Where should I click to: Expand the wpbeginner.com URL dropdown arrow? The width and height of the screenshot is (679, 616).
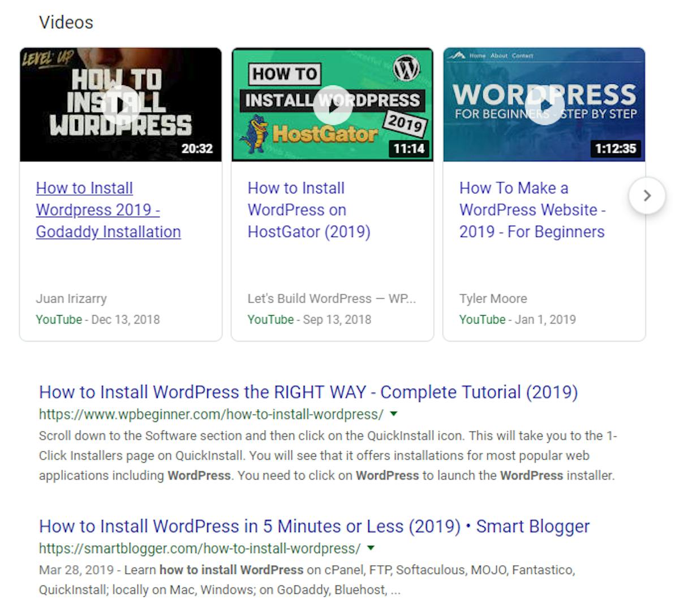[x=394, y=414]
